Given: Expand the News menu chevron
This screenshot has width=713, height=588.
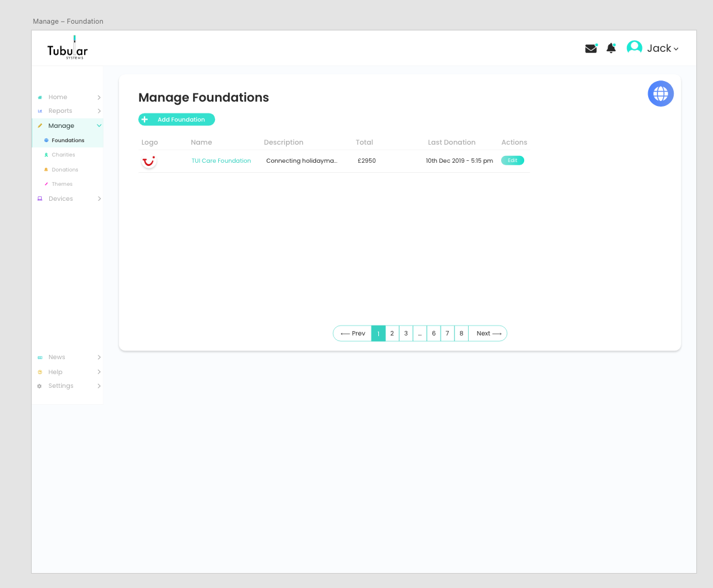Looking at the screenshot, I should [99, 357].
